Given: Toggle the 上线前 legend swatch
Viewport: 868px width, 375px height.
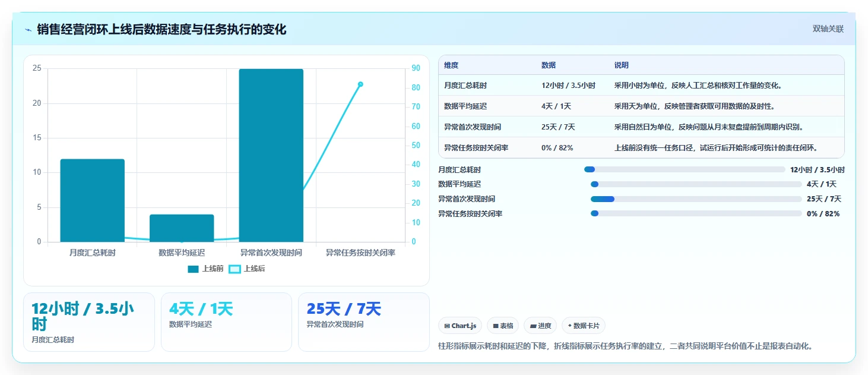Looking at the screenshot, I should [x=193, y=269].
